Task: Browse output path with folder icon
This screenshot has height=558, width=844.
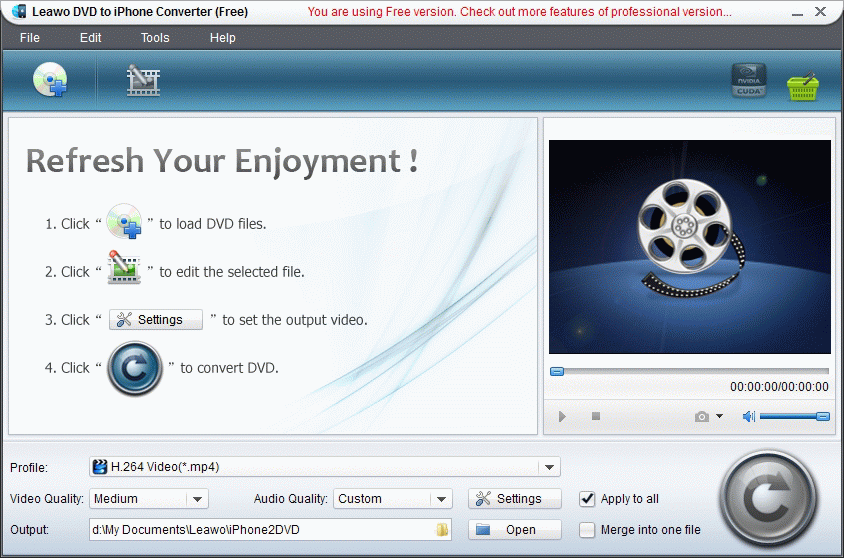Action: coord(442,530)
